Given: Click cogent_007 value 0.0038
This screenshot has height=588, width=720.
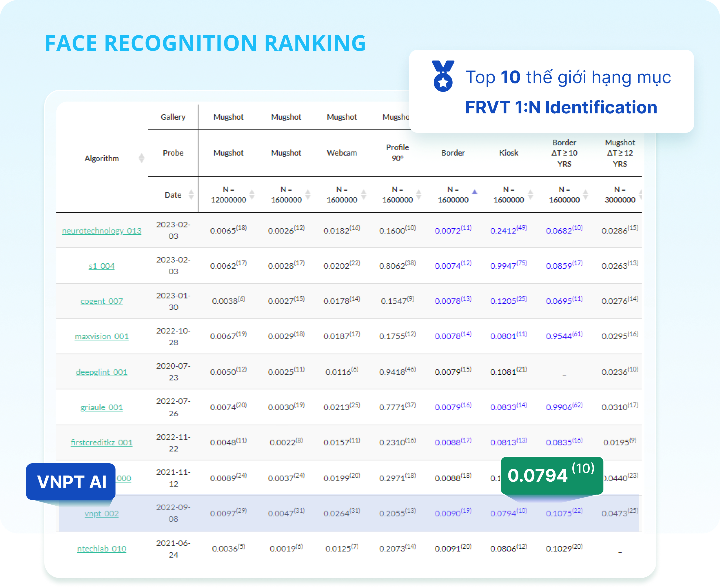Looking at the screenshot, I should [228, 300].
